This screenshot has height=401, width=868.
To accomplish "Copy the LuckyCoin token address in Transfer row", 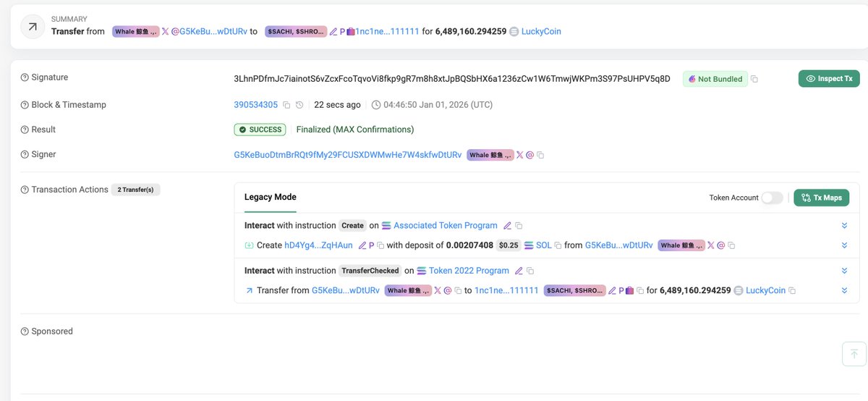I will (792, 290).
